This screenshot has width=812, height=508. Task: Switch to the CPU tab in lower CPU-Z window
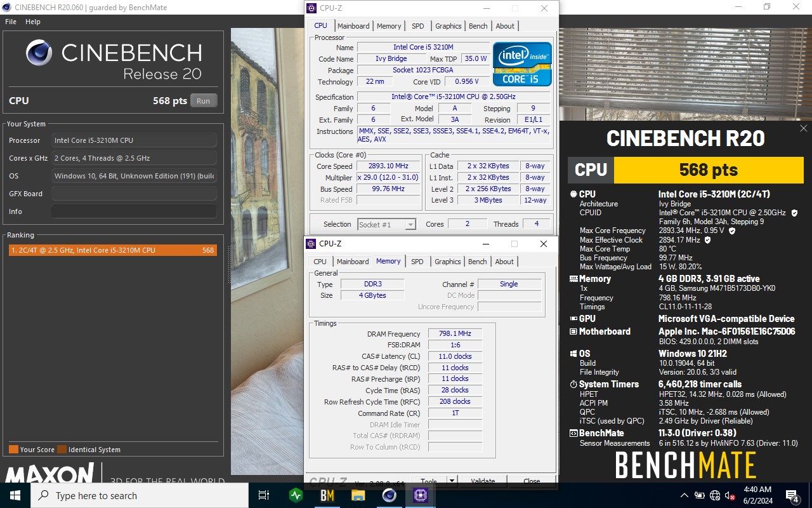320,262
